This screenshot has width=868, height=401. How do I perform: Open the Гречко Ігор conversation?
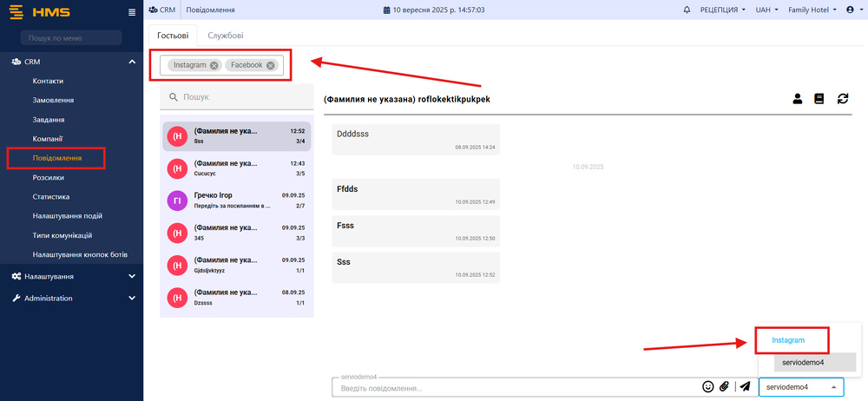coord(236,200)
